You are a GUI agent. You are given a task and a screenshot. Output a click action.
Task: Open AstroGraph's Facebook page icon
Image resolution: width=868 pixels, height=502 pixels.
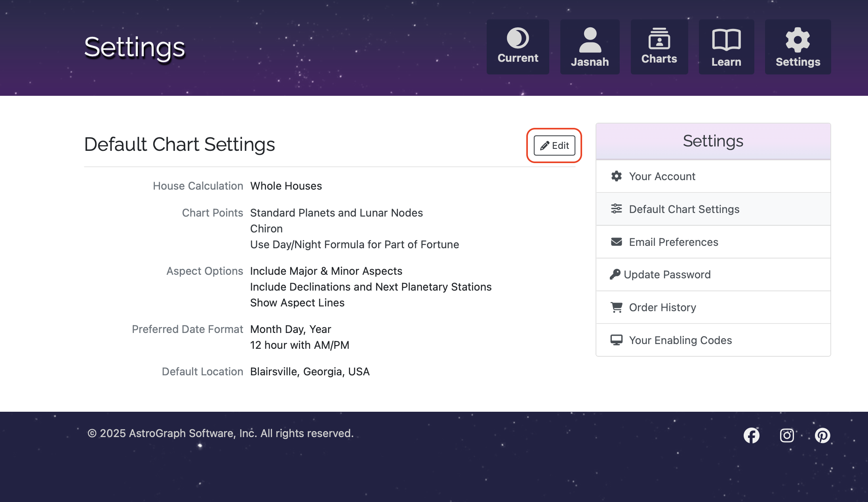point(751,435)
